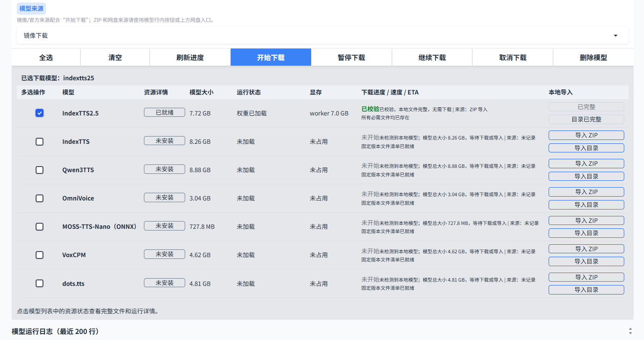This screenshot has height=340, width=644.
Task: Check the IndexTTS row checkbox
Action: (x=40, y=141)
